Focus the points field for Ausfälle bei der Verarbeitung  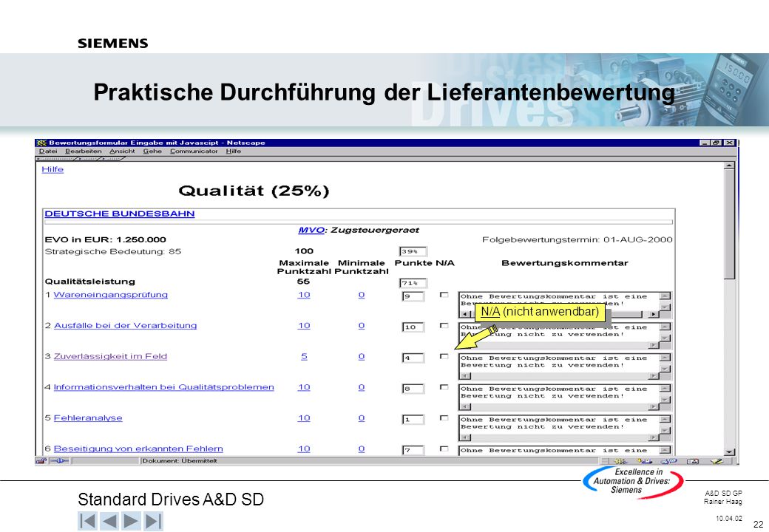pos(413,327)
